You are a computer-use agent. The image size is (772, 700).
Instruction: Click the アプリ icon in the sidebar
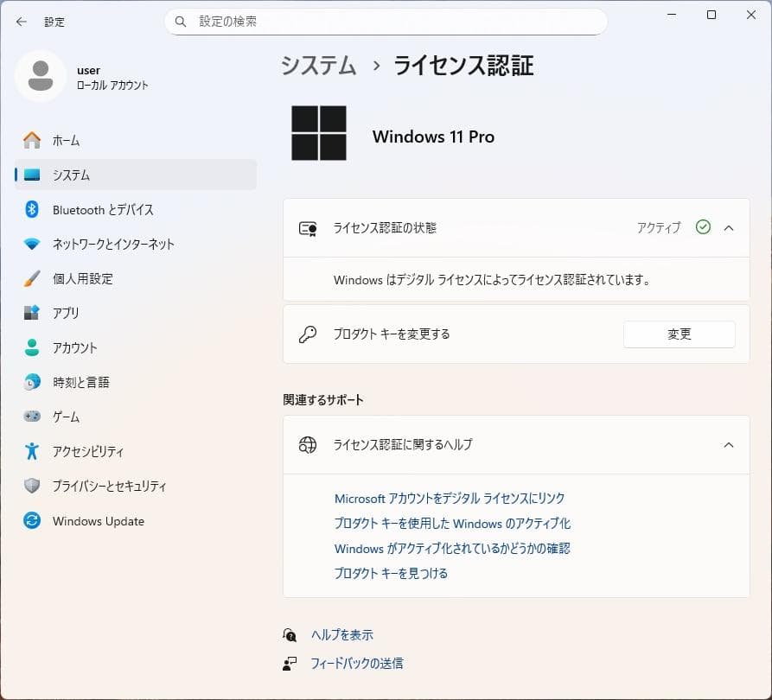tap(32, 313)
